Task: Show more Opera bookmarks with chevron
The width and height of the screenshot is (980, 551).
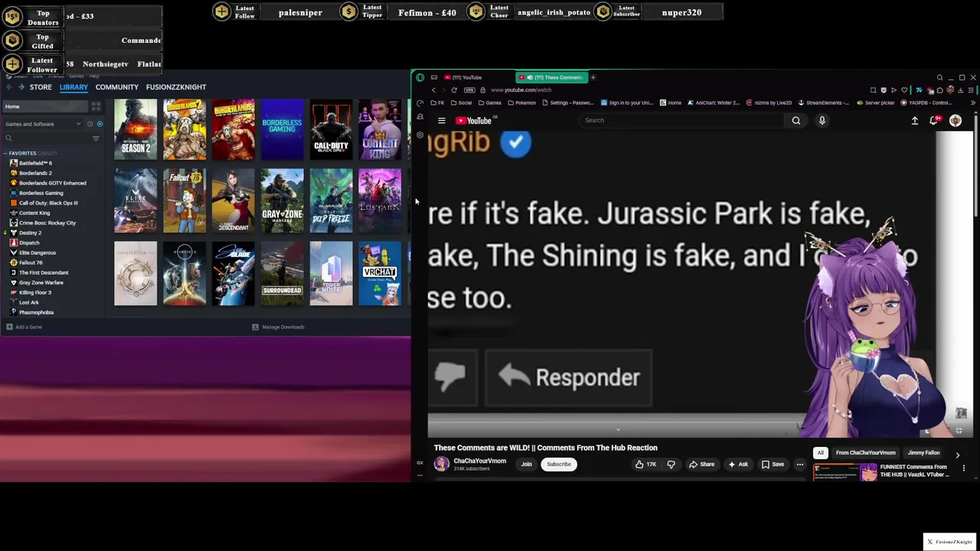Action: click(973, 103)
